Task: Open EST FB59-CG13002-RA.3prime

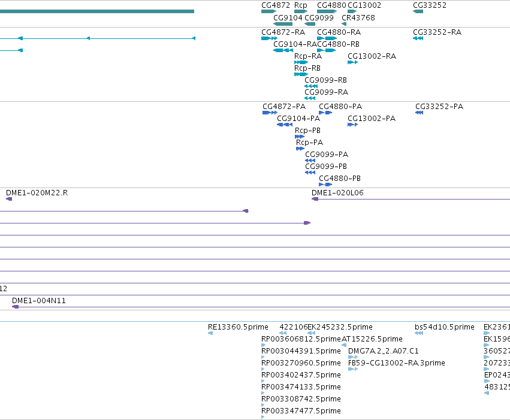Action: pyautogui.click(x=397, y=363)
